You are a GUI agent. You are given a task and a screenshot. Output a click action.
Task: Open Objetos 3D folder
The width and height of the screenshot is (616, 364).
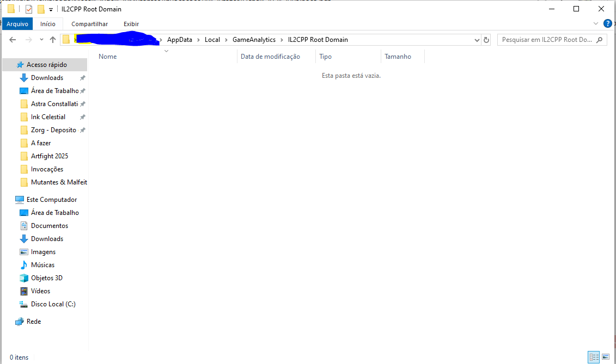coord(47,278)
